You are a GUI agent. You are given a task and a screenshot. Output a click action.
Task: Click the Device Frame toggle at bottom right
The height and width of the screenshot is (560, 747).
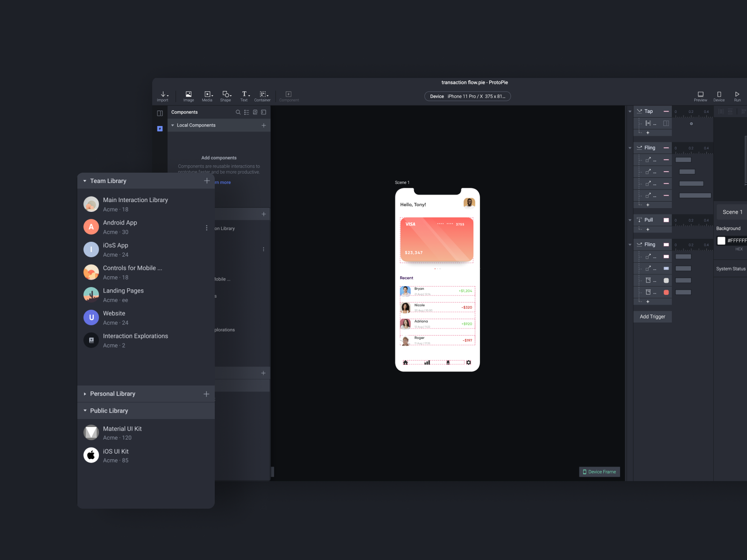599,472
